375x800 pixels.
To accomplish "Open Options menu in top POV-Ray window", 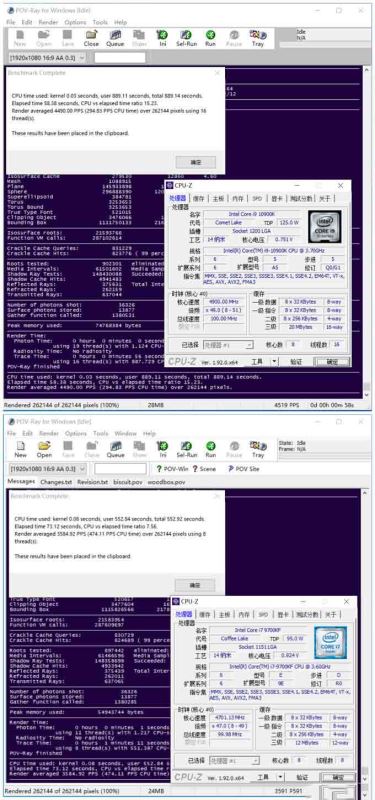I will point(76,22).
